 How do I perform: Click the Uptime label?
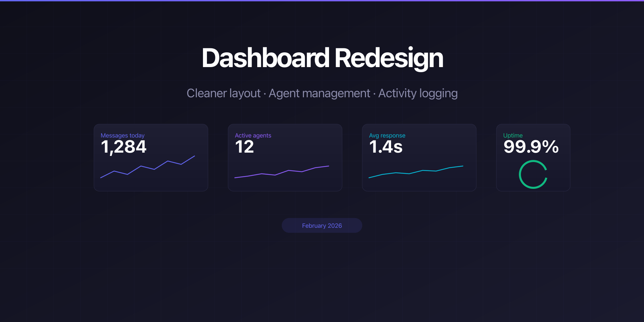[513, 136]
